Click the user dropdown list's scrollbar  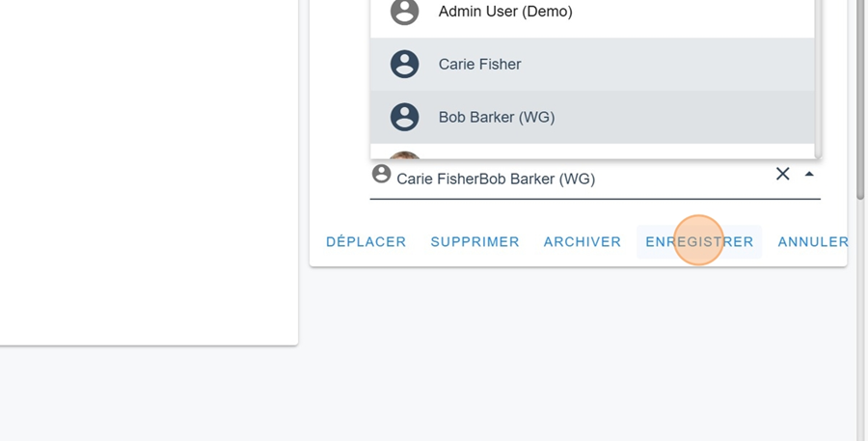coord(818,77)
